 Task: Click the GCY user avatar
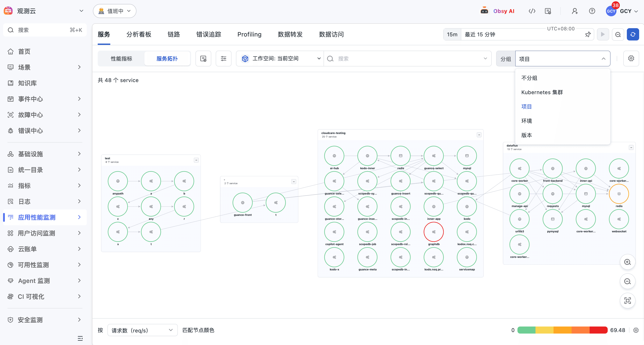coord(611,11)
